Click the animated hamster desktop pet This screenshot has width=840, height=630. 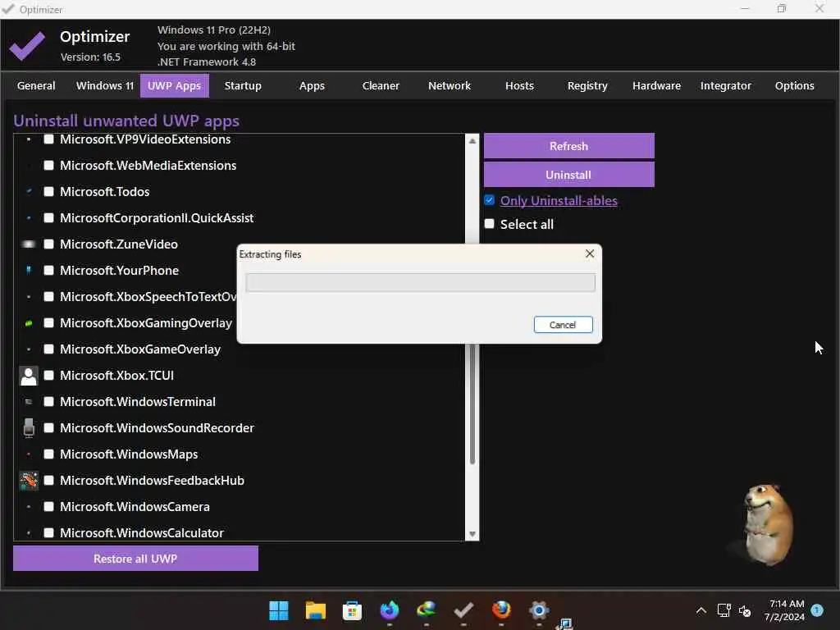click(x=768, y=524)
